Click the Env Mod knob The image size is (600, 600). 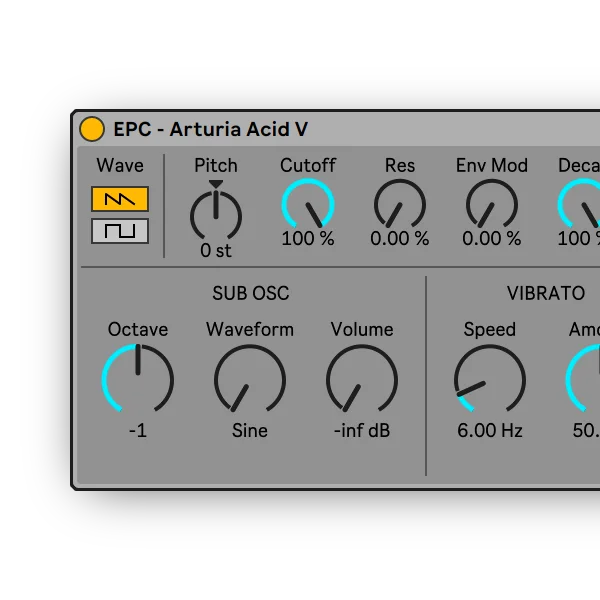pos(492,204)
